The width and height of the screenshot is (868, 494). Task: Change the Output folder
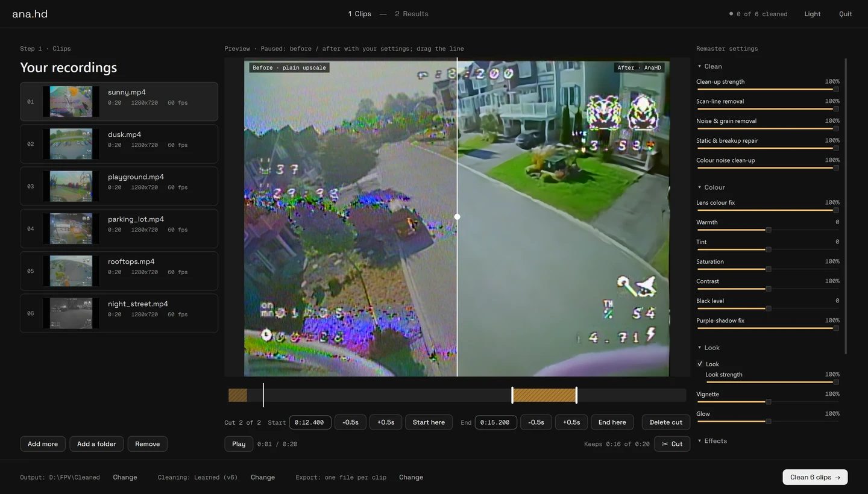[125, 477]
